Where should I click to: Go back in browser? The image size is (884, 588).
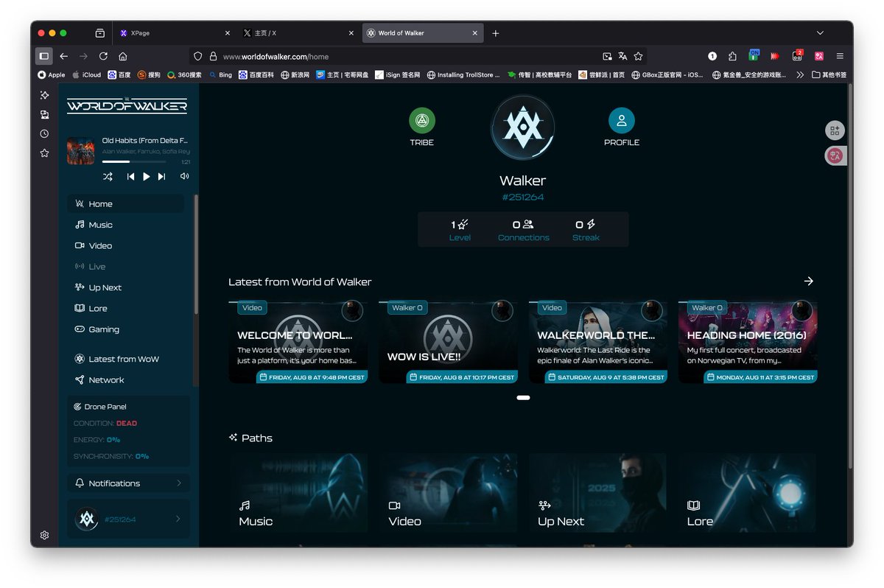click(64, 56)
